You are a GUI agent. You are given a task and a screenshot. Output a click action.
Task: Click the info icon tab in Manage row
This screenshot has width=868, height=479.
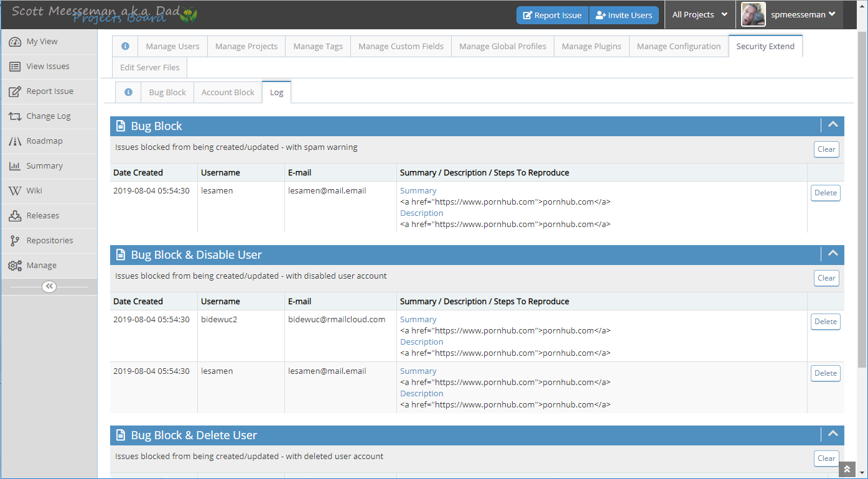[x=125, y=46]
